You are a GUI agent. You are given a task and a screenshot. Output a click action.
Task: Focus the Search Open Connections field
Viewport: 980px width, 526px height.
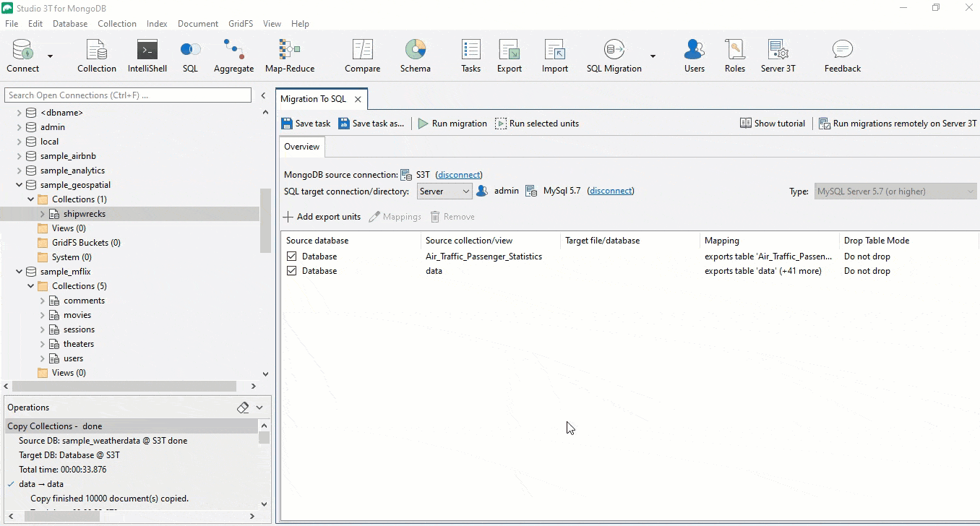(x=129, y=95)
